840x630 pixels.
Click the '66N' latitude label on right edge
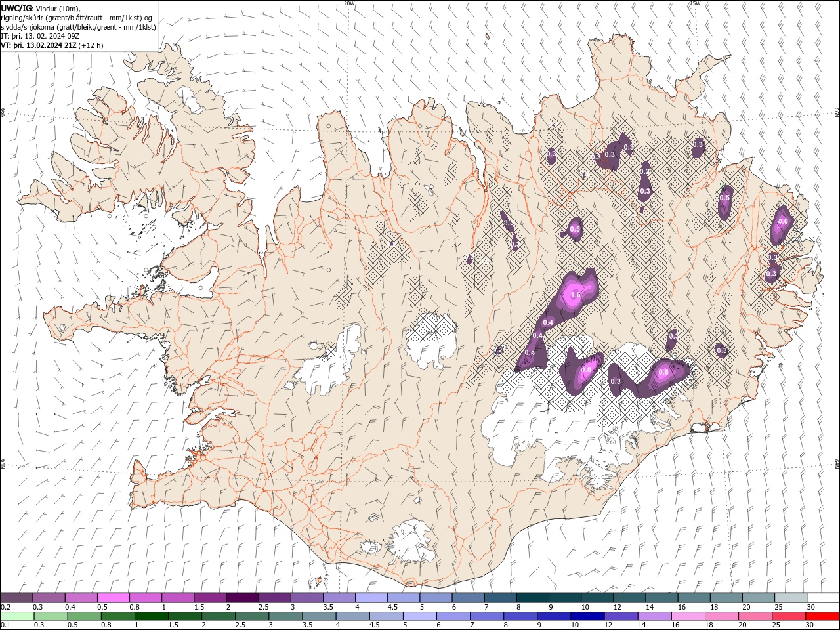[x=837, y=113]
